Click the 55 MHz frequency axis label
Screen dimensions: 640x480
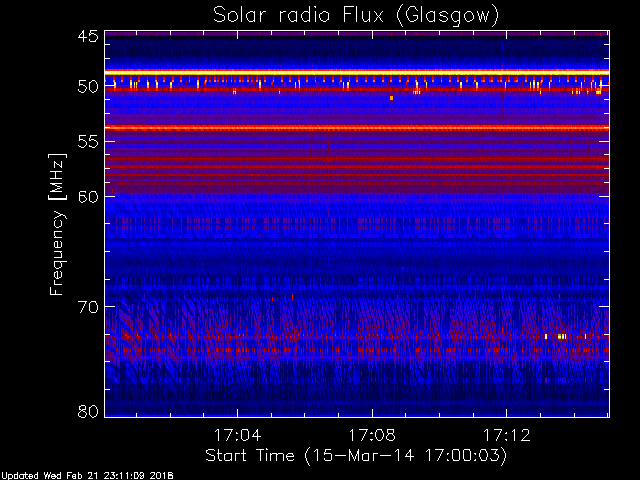(88, 142)
